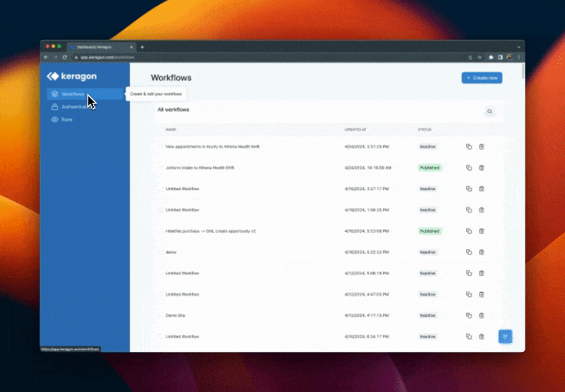Click Inactive badge on New appointments row
The image size is (565, 392).
[x=428, y=147]
